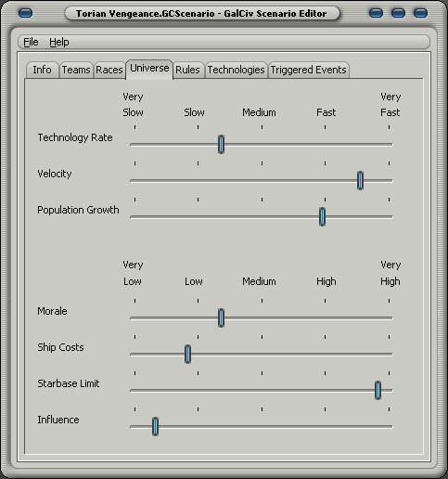Open the Help menu
This screenshot has width=448, height=479.
pyautogui.click(x=59, y=42)
